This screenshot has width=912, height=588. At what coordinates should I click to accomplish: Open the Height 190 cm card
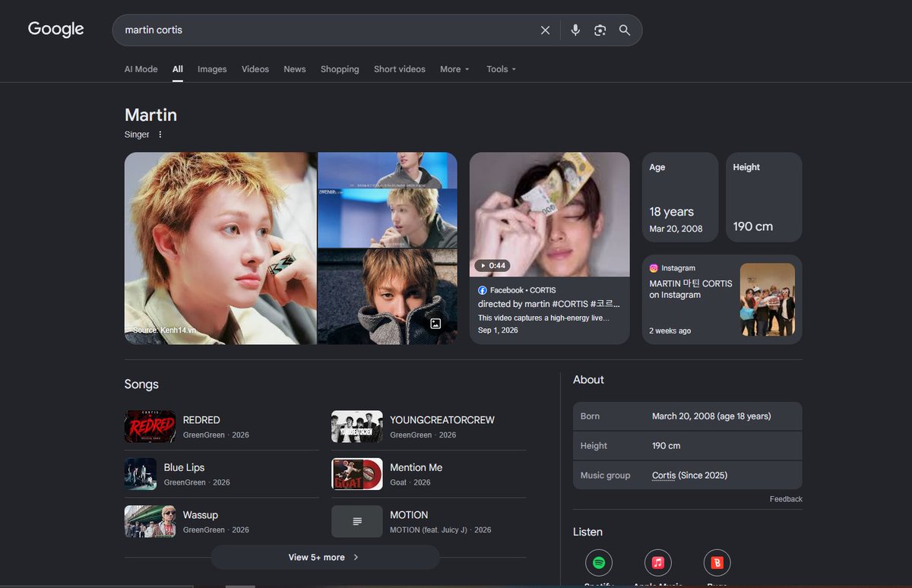[764, 198]
